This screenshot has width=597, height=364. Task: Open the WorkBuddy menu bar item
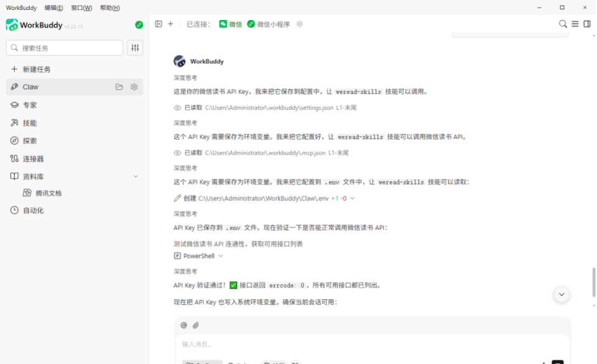coord(21,7)
